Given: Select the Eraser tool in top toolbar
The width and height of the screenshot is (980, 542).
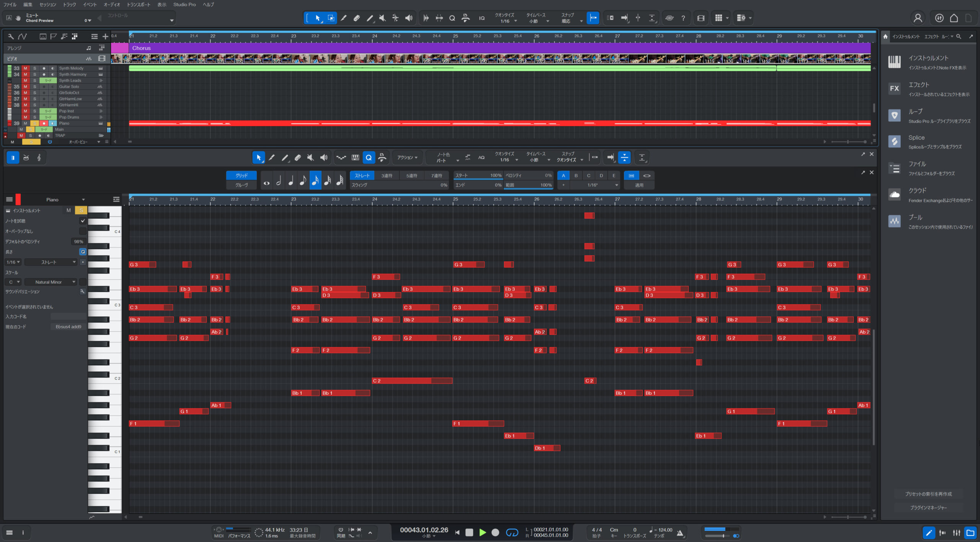Looking at the screenshot, I should click(x=356, y=18).
